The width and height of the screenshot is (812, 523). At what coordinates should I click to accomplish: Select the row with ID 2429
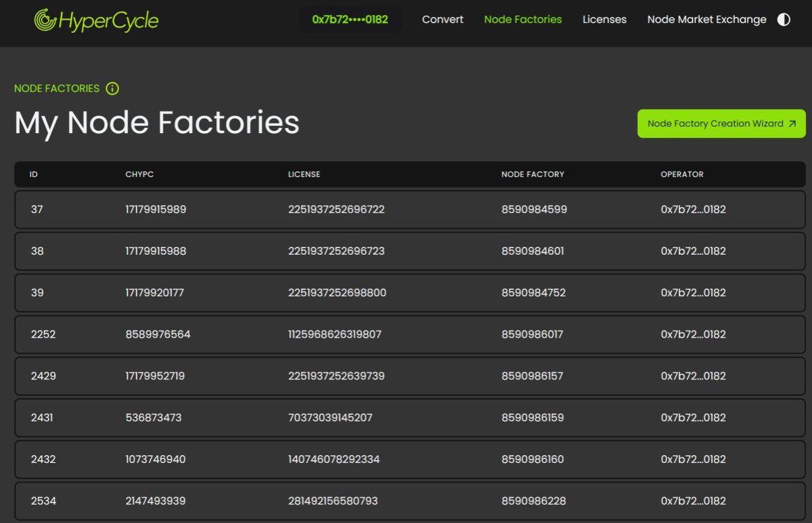(x=410, y=376)
